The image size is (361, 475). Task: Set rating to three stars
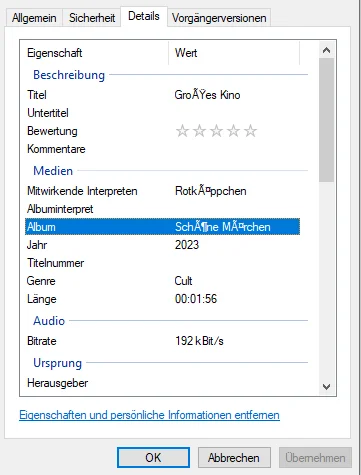pyautogui.click(x=216, y=131)
